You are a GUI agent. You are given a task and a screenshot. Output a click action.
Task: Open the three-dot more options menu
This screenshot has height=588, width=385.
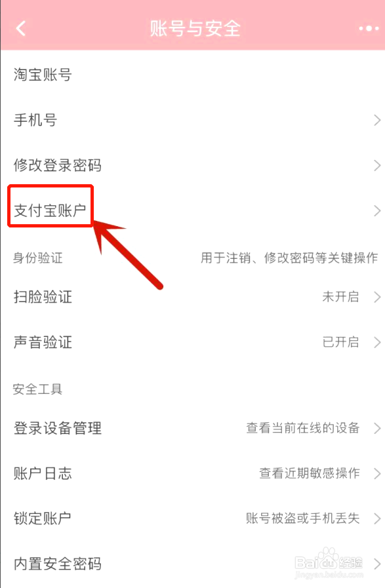(369, 28)
